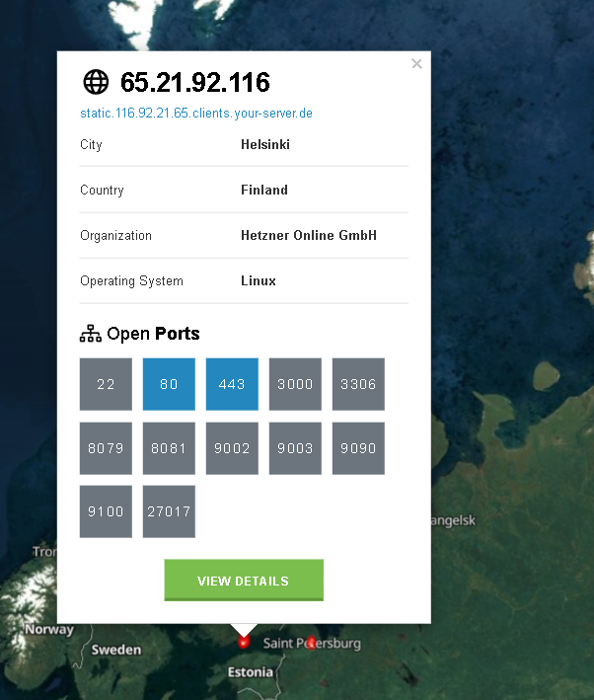Image resolution: width=594 pixels, height=700 pixels.
Task: Choose port 3306 tile
Action: (358, 384)
